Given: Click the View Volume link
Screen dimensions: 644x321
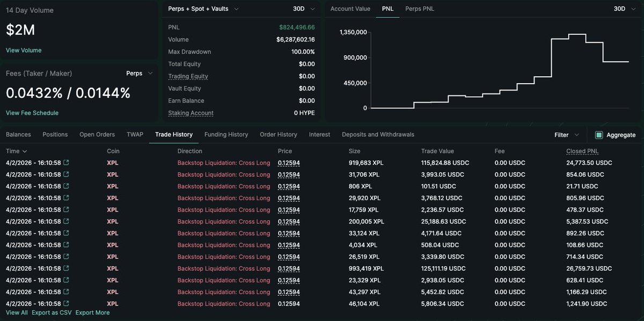Looking at the screenshot, I should tap(24, 50).
